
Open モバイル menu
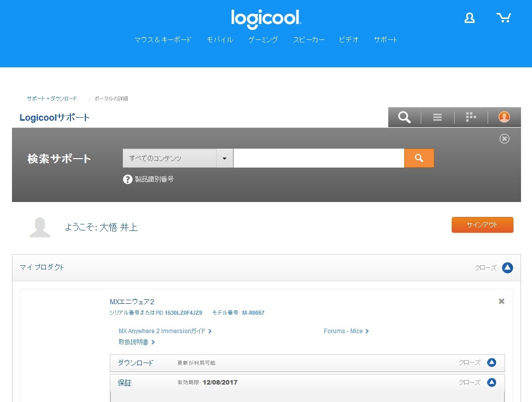click(x=220, y=40)
